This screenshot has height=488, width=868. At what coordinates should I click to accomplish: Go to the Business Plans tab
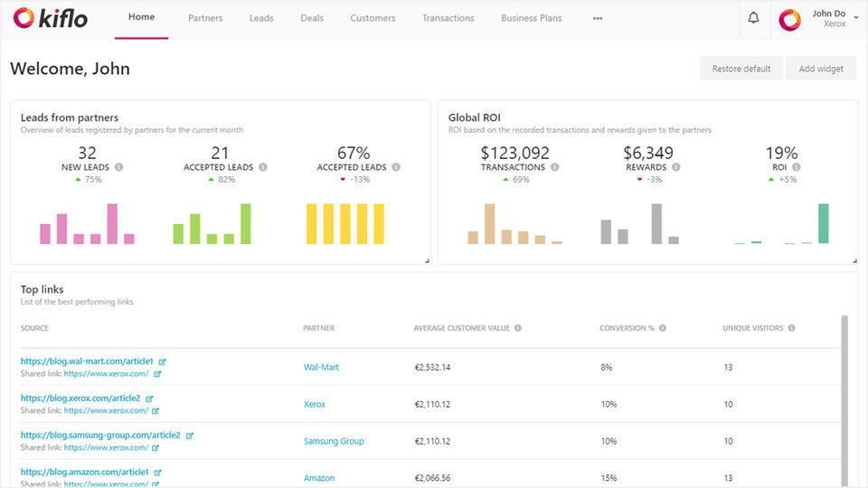click(531, 18)
